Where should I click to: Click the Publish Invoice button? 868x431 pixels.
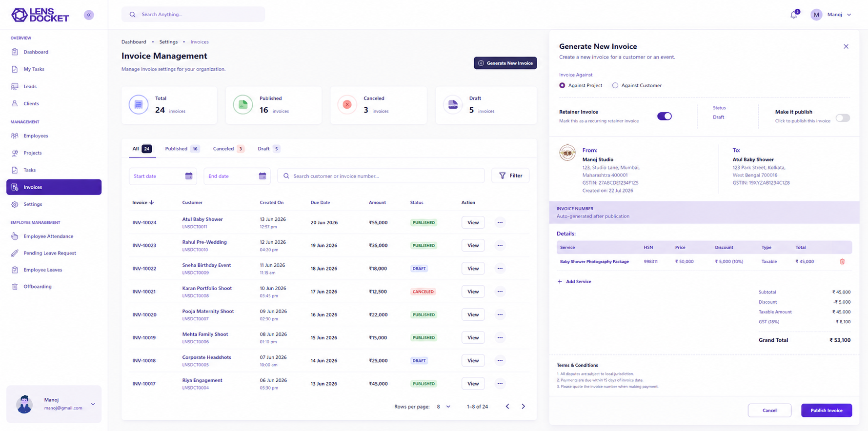click(827, 411)
